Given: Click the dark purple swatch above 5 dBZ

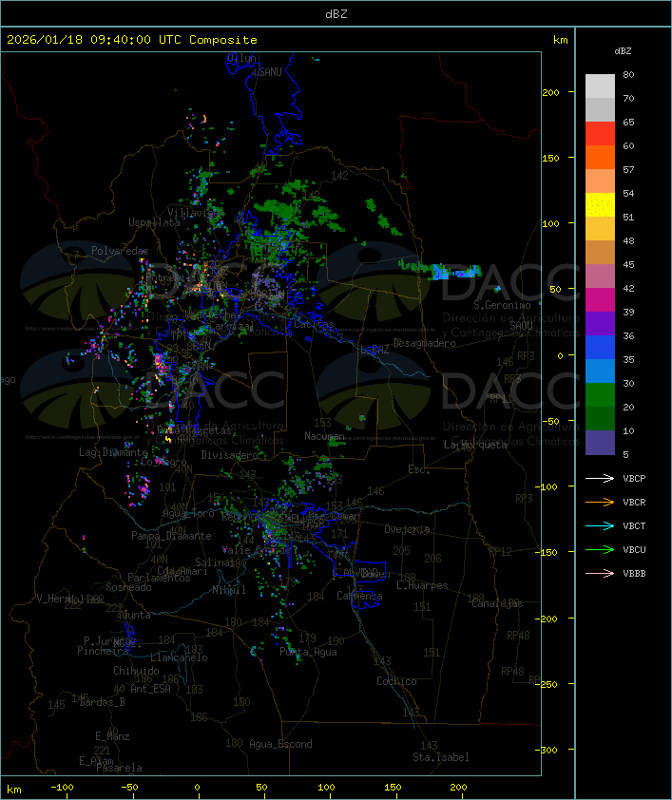Looking at the screenshot, I should [600, 442].
